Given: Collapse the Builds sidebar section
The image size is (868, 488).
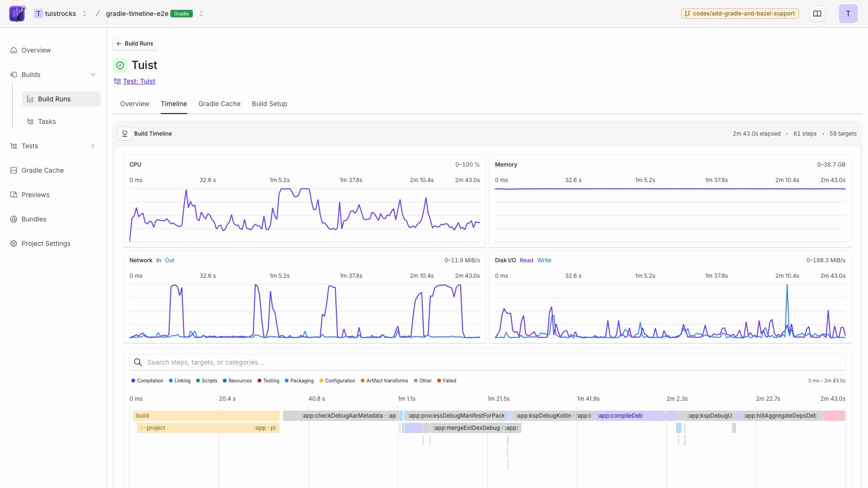Looking at the screenshot, I should (x=93, y=75).
